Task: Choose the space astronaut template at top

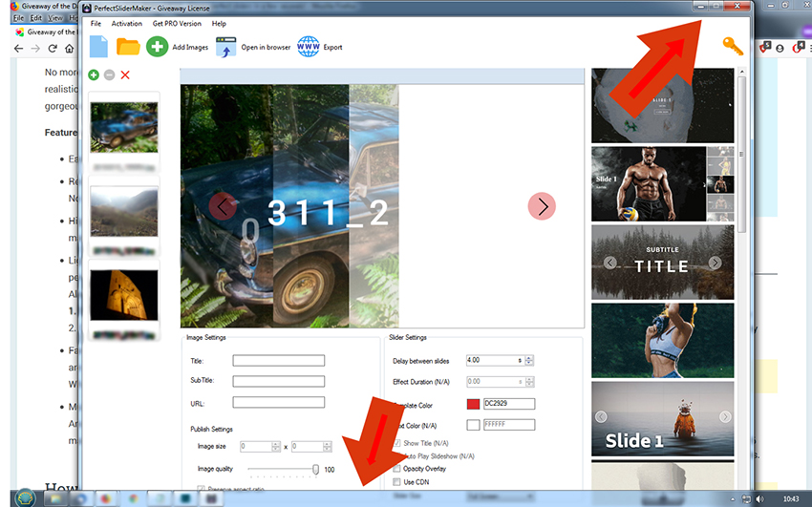Action: pos(662,105)
